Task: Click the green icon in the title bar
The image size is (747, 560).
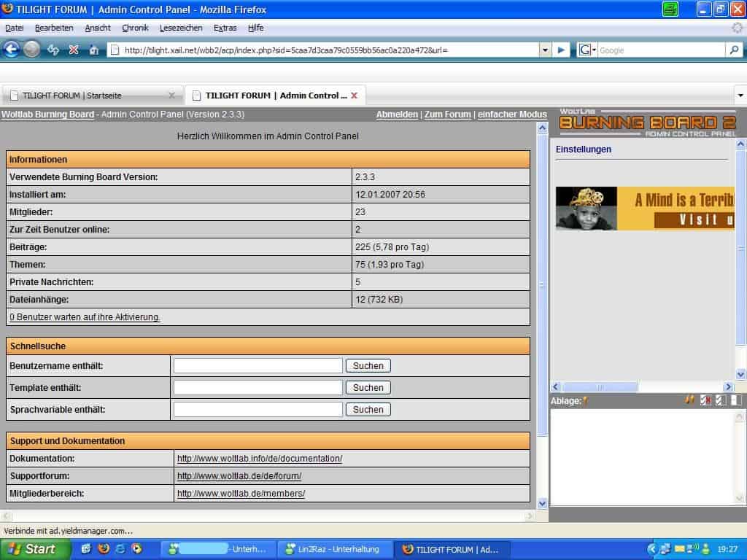Action: 670,9
